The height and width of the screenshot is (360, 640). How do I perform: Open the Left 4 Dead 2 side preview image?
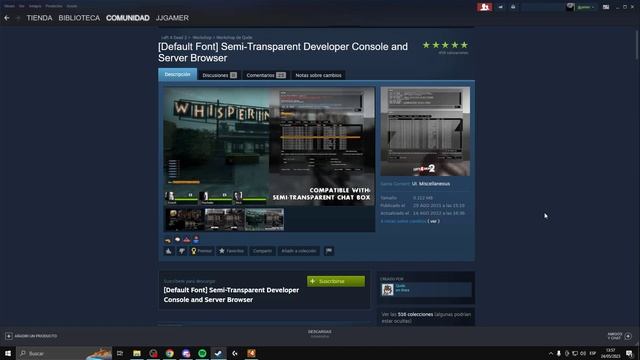425,131
